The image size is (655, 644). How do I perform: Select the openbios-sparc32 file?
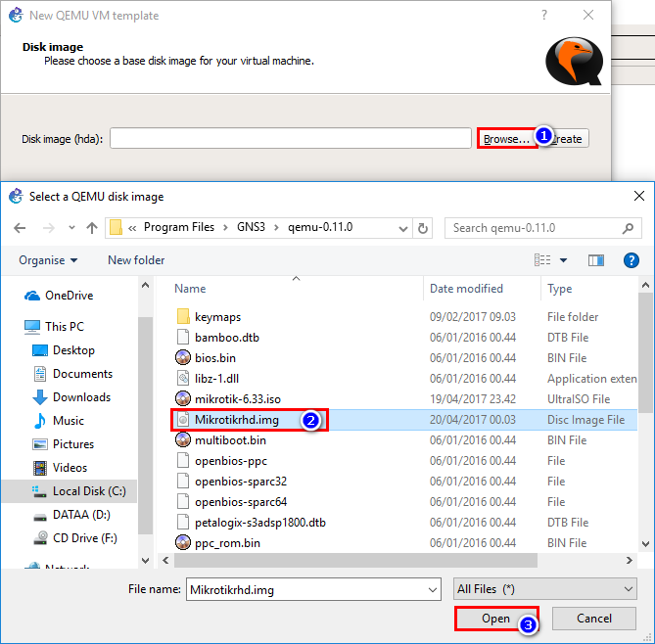241,482
